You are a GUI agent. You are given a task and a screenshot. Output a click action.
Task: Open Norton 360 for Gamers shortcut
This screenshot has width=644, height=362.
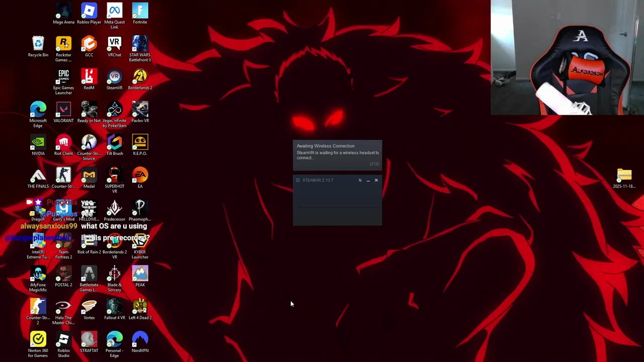click(38, 344)
